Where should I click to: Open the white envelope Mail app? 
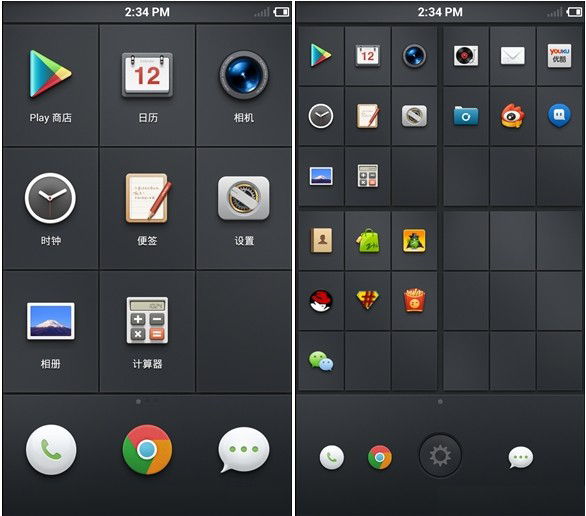click(512, 56)
